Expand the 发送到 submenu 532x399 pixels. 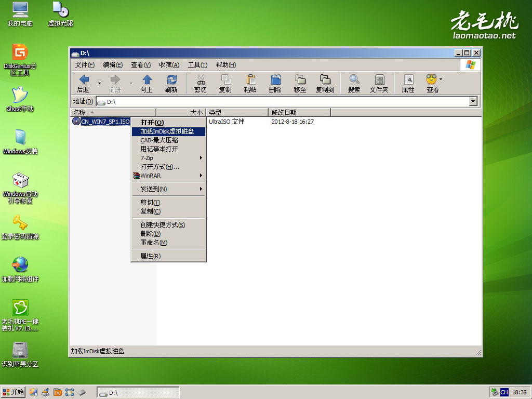click(x=169, y=189)
